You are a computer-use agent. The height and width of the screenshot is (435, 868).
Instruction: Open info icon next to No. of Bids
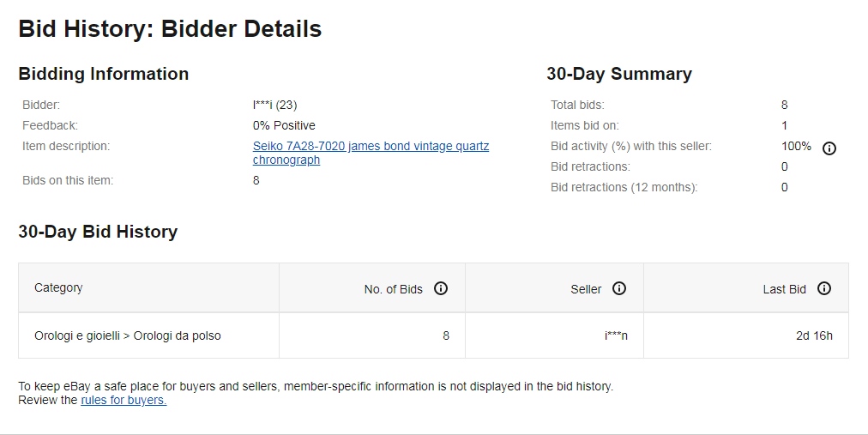pos(441,288)
